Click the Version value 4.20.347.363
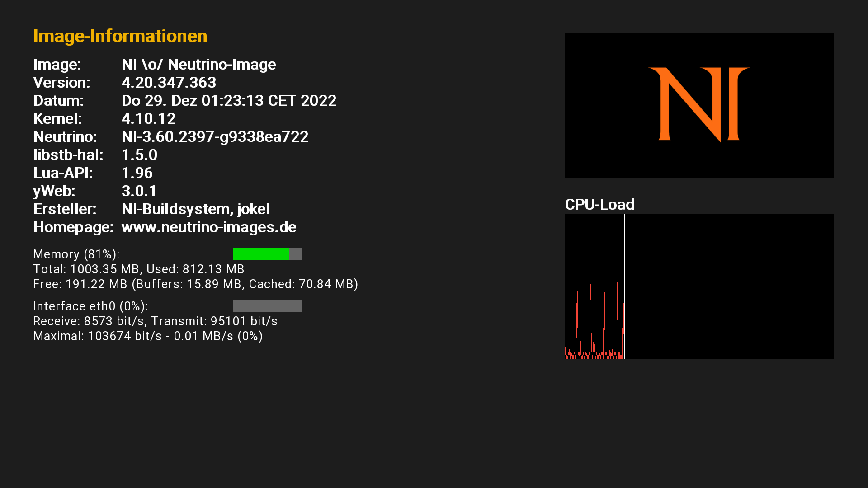The height and width of the screenshot is (488, 868). click(x=169, y=82)
